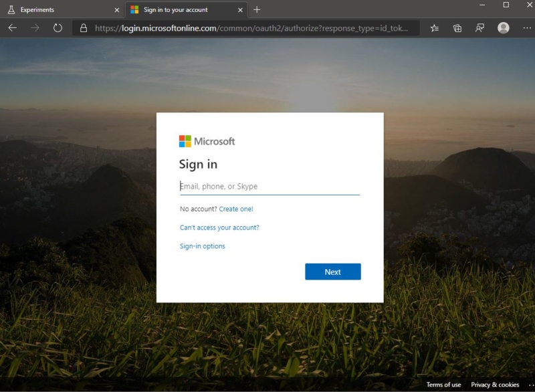
Task: Open Terms of use link
Action: (443, 385)
